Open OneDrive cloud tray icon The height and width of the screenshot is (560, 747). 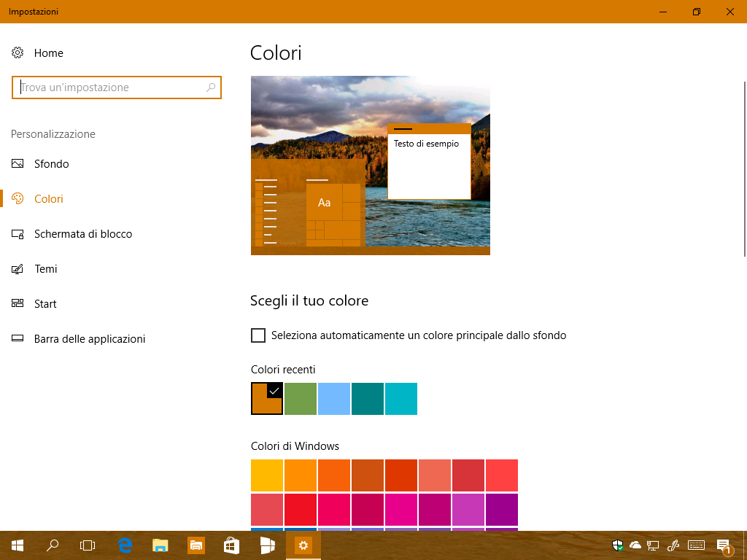click(635, 545)
